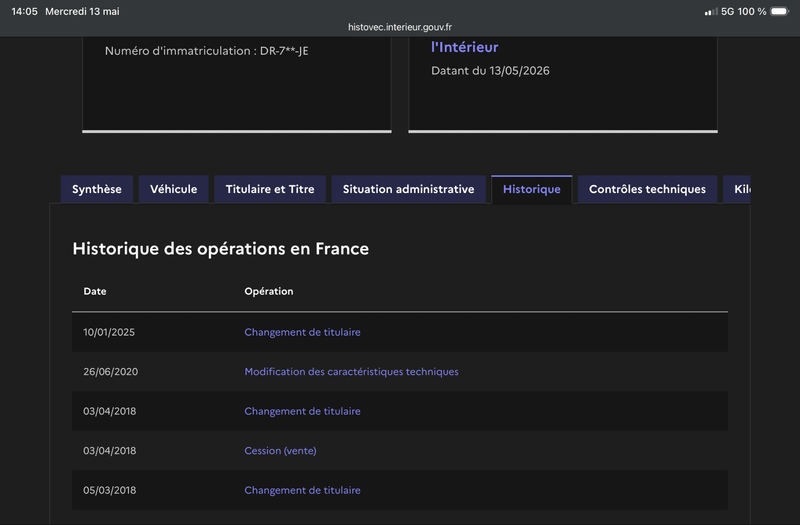800x525 pixels.
Task: Click the l'Intérieur heading link
Action: (x=464, y=47)
